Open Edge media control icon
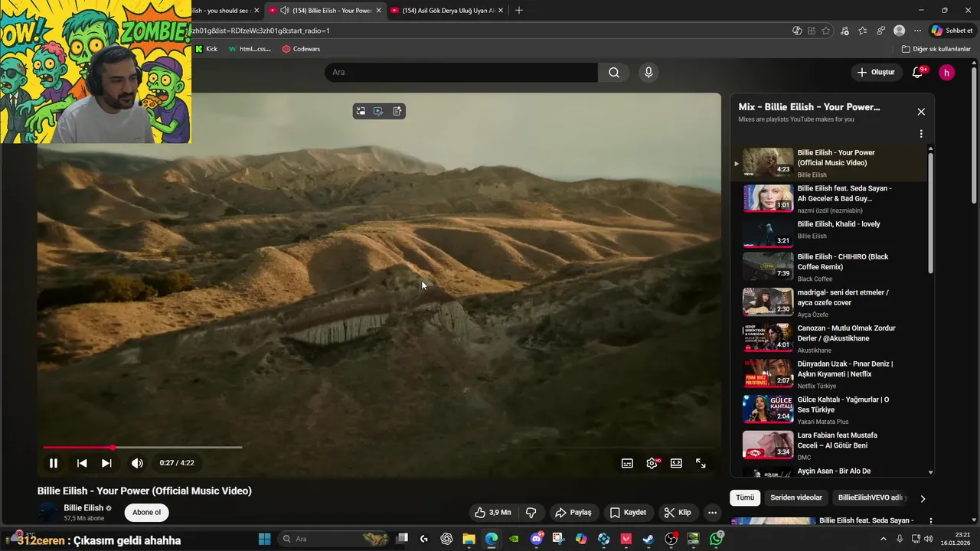The width and height of the screenshot is (980, 551). (x=844, y=31)
